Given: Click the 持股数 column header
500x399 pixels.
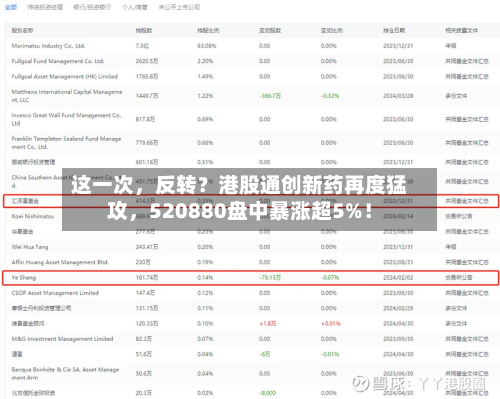Looking at the screenshot, I should 144,30.
